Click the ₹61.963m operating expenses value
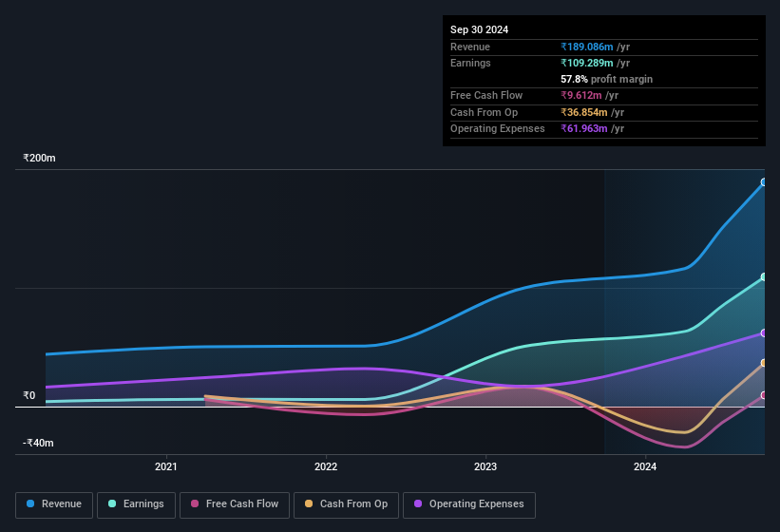The width and height of the screenshot is (780, 532). (584, 129)
